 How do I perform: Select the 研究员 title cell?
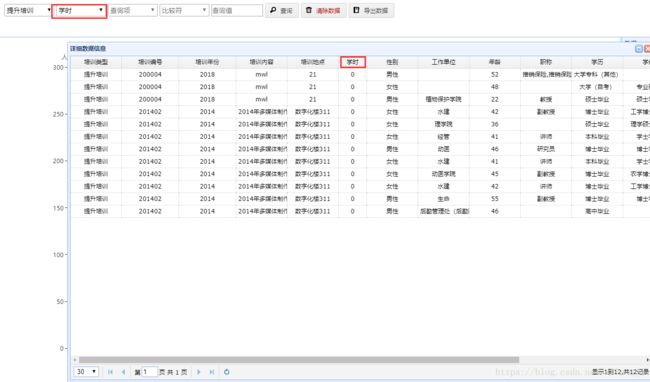pos(546,149)
